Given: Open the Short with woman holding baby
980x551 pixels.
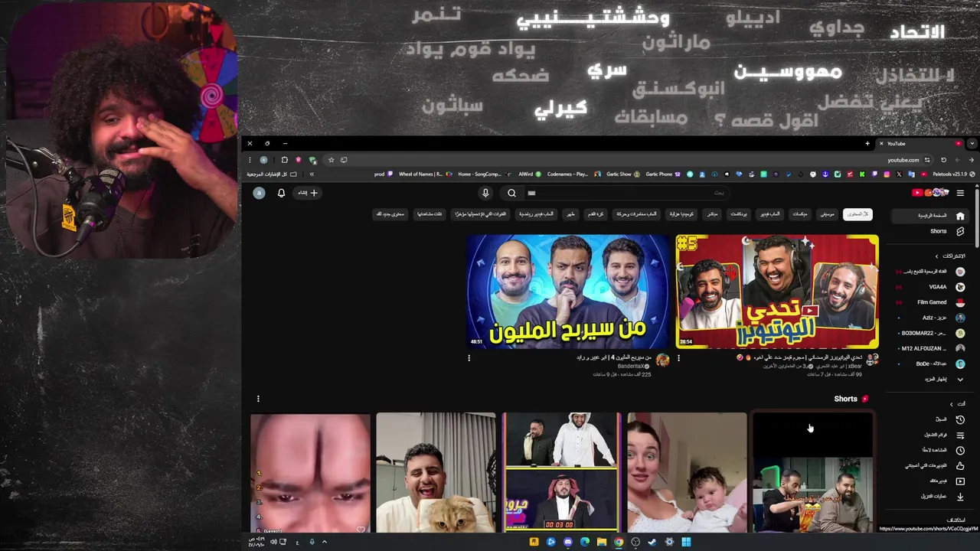Looking at the screenshot, I should pyautogui.click(x=687, y=472).
